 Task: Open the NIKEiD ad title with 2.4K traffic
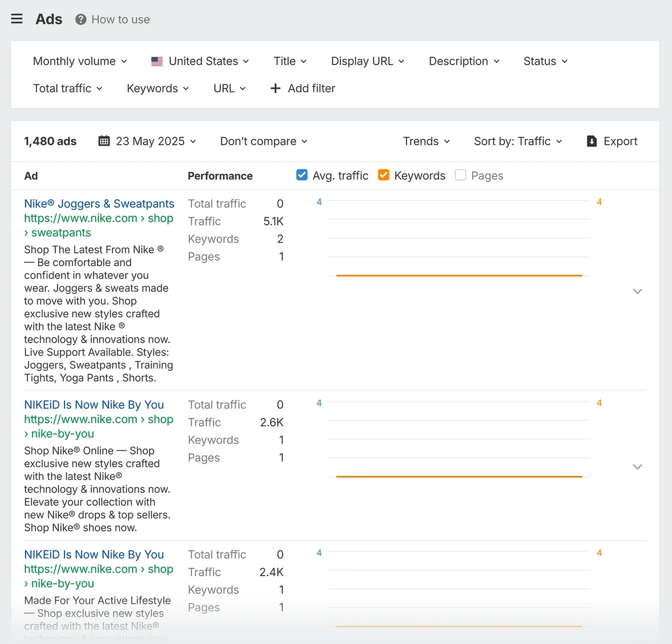point(94,554)
